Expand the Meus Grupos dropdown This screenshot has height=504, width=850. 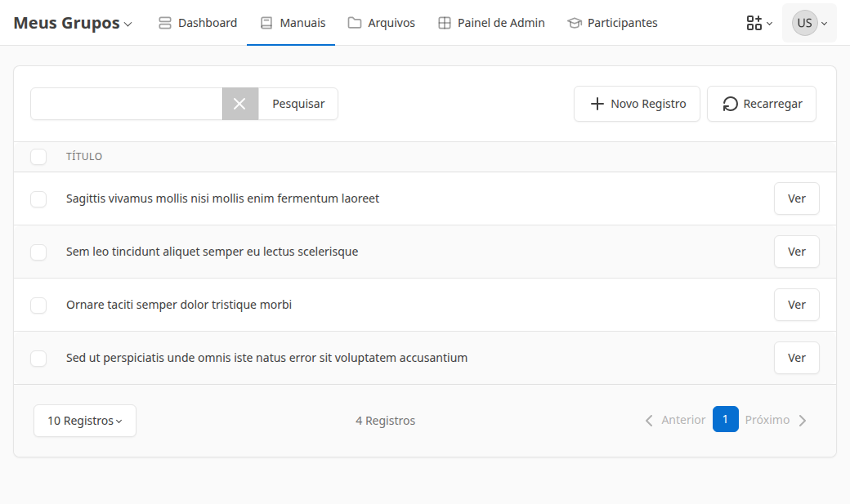pyautogui.click(x=73, y=23)
